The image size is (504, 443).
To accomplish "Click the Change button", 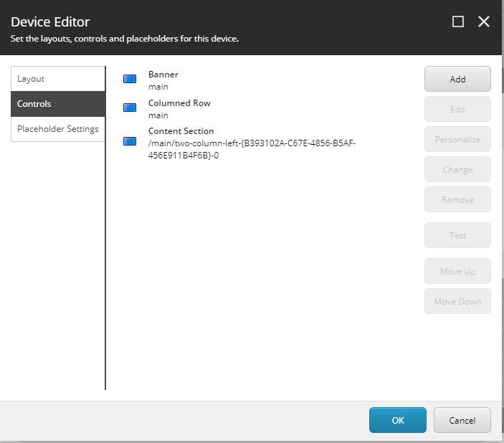I will click(457, 169).
